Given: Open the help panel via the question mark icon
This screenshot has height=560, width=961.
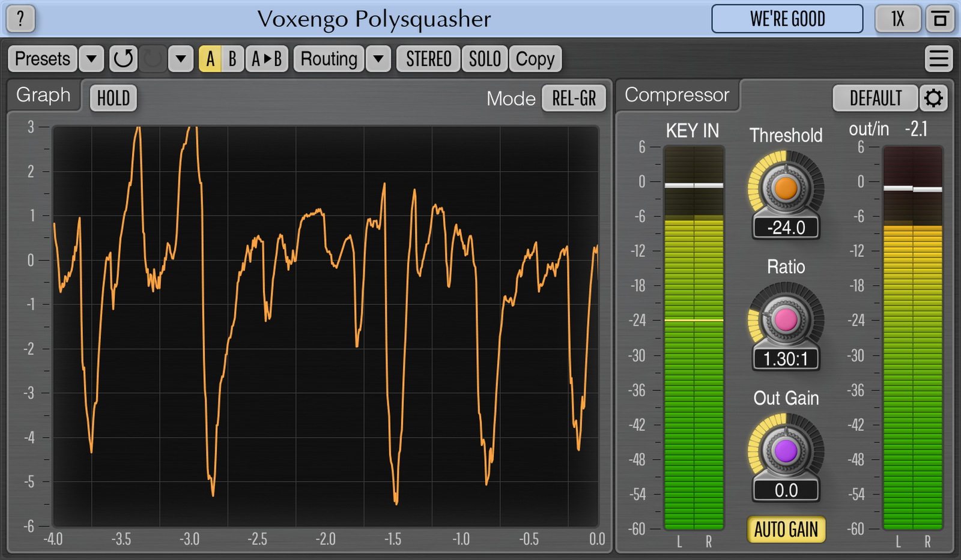Looking at the screenshot, I should pyautogui.click(x=22, y=19).
